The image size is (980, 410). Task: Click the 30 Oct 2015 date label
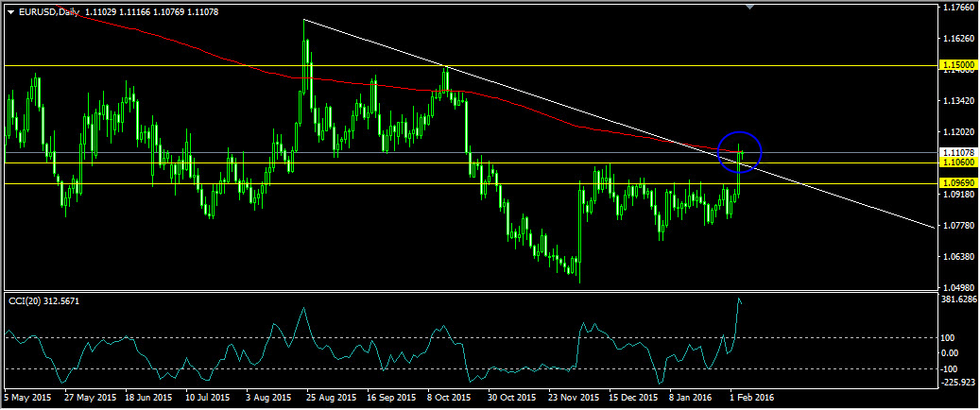pyautogui.click(x=512, y=397)
